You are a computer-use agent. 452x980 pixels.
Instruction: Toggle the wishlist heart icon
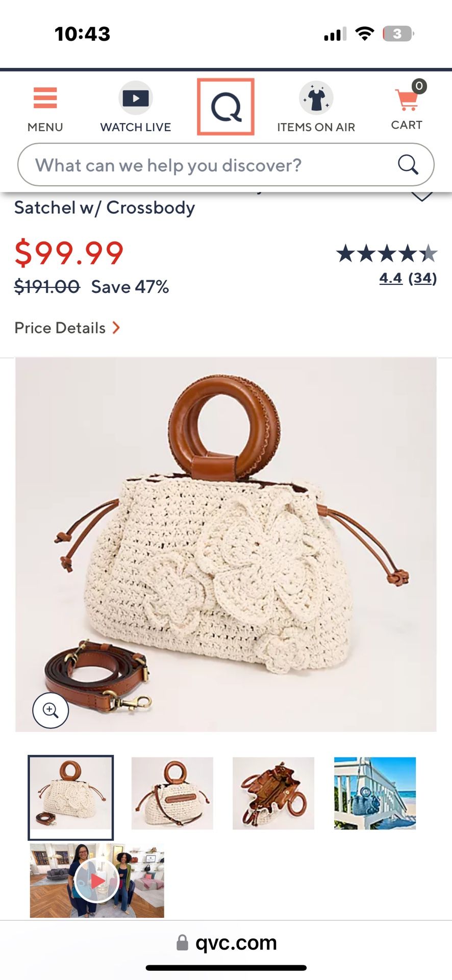coord(422,196)
